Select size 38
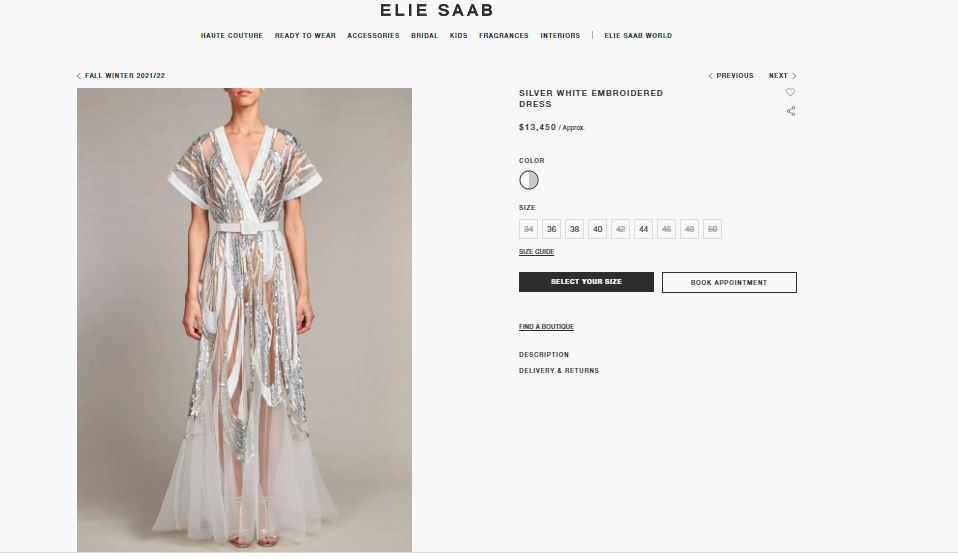 point(574,229)
